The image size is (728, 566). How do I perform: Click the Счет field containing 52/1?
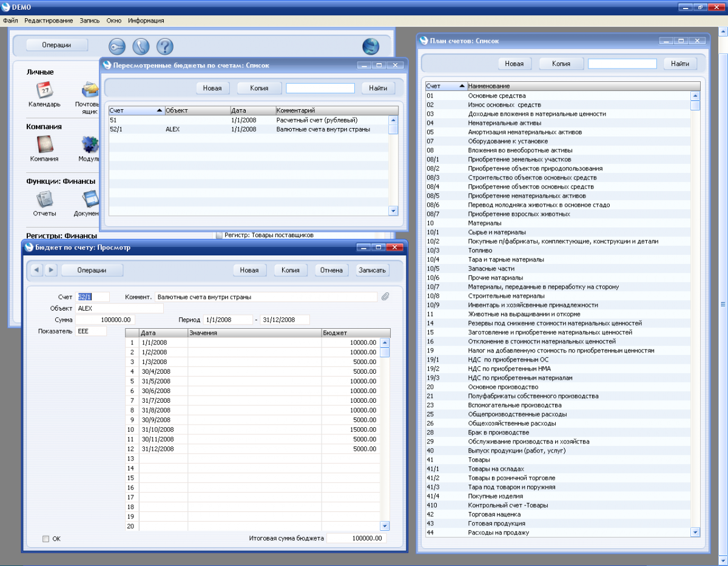pyautogui.click(x=93, y=297)
